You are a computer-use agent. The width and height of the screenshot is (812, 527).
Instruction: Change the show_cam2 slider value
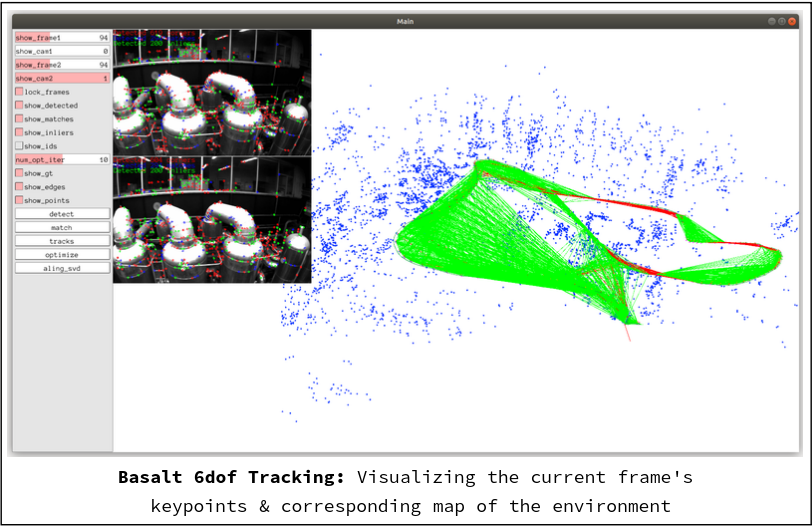click(x=62, y=78)
